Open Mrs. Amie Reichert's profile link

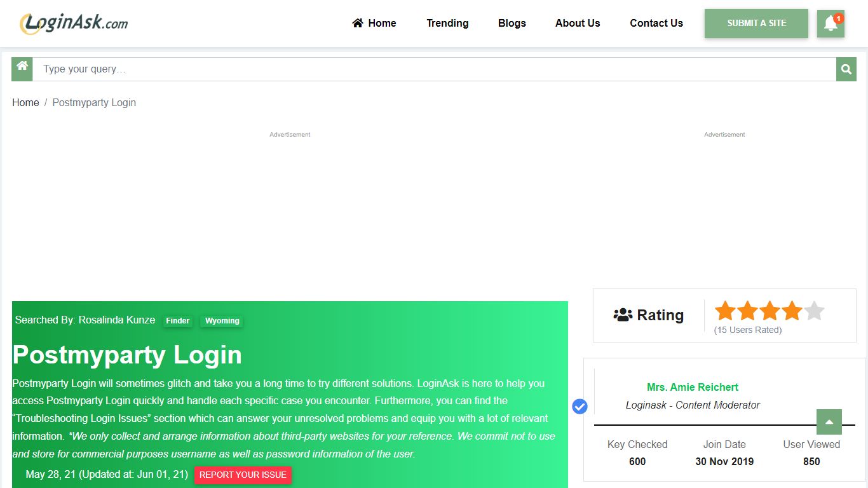(x=692, y=387)
